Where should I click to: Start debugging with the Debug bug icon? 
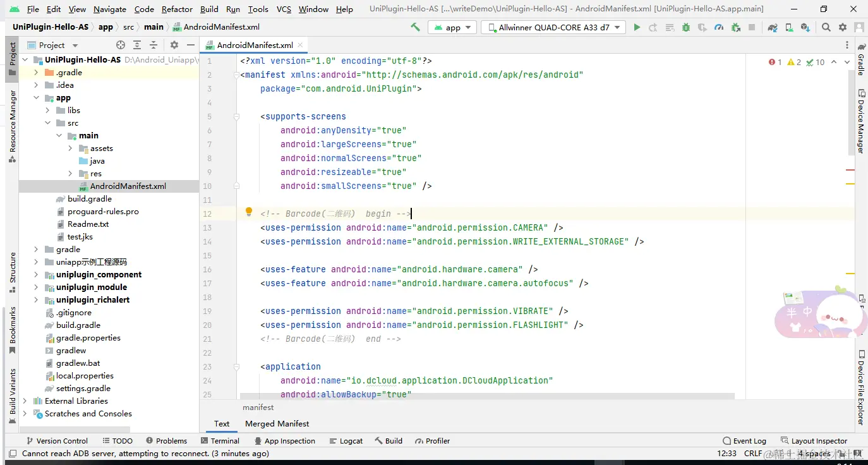686,27
